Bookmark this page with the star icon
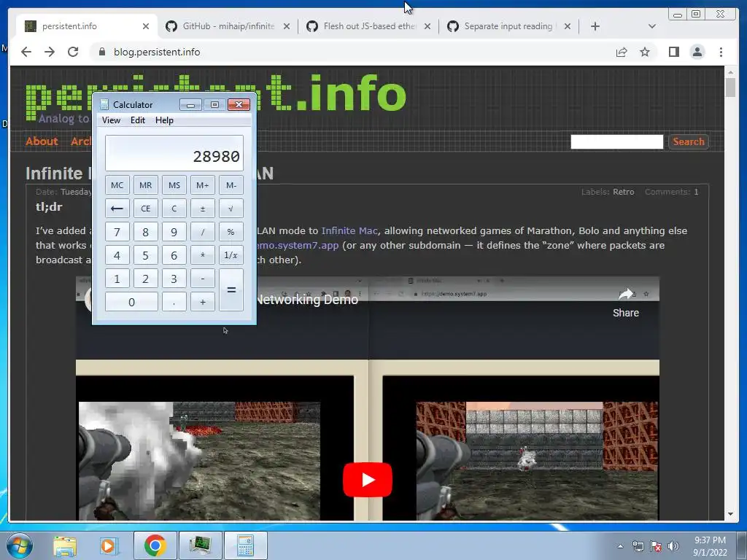Image resolution: width=747 pixels, height=560 pixels. pyautogui.click(x=645, y=52)
